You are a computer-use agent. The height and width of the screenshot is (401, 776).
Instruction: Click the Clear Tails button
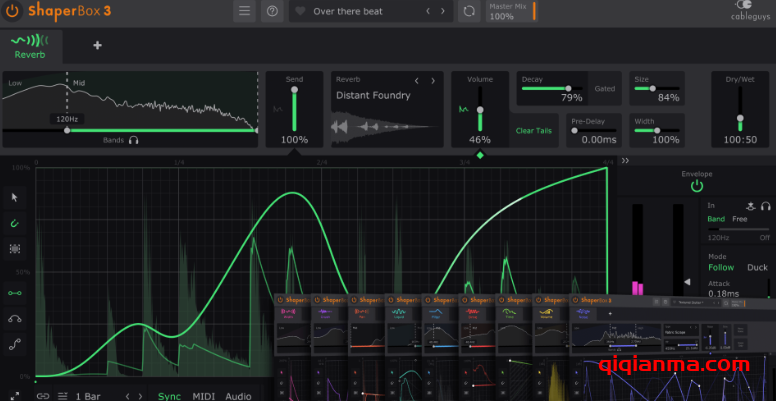tap(534, 131)
